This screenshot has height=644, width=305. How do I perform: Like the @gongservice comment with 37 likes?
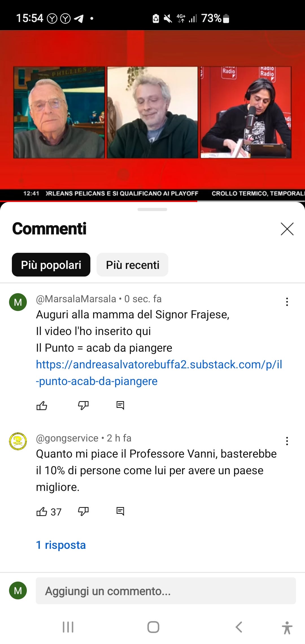click(x=42, y=512)
